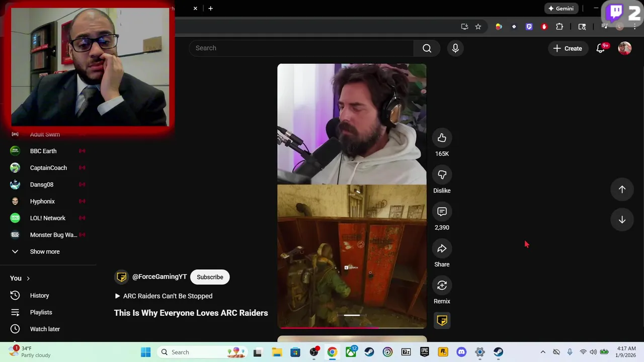Open Settings gear in taskbar
This screenshot has height=362, width=644.
[x=480, y=352]
